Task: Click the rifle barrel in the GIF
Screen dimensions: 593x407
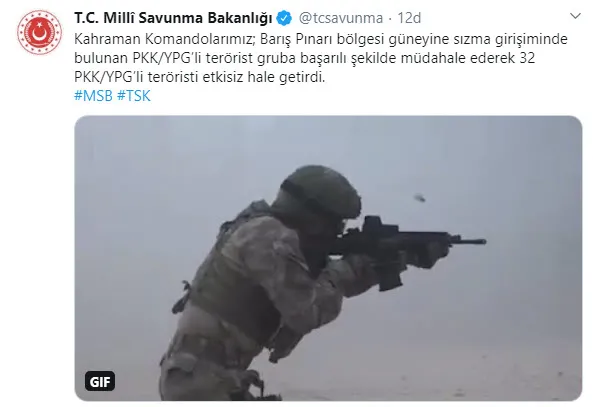Action: pyautogui.click(x=468, y=241)
